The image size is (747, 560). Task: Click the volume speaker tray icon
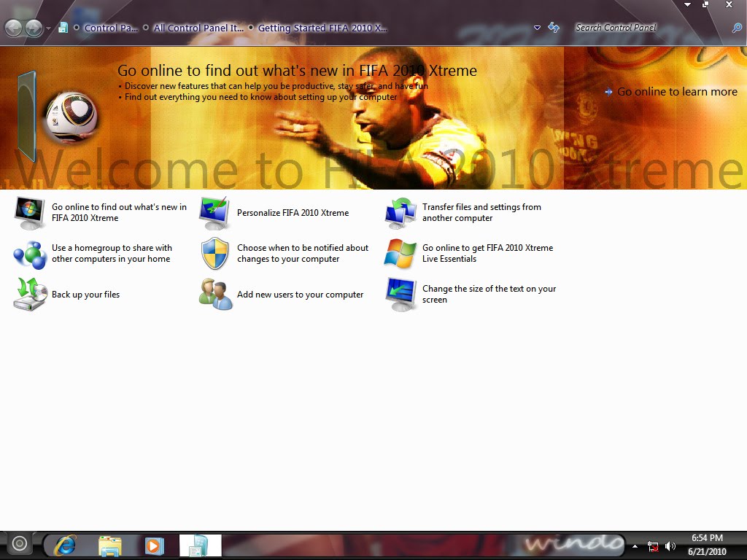670,546
